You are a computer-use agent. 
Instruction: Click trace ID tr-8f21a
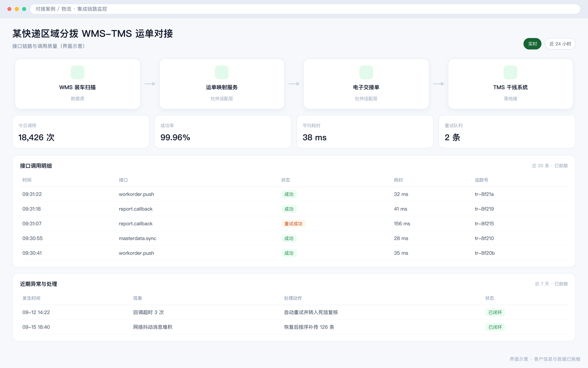[484, 194]
